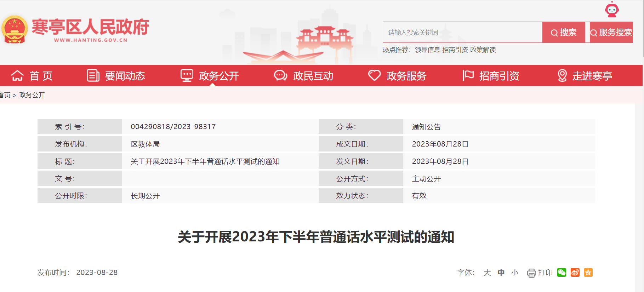The height and width of the screenshot is (292, 644).
Task: Click the home icon in navigation bar
Action: [x=17, y=75]
